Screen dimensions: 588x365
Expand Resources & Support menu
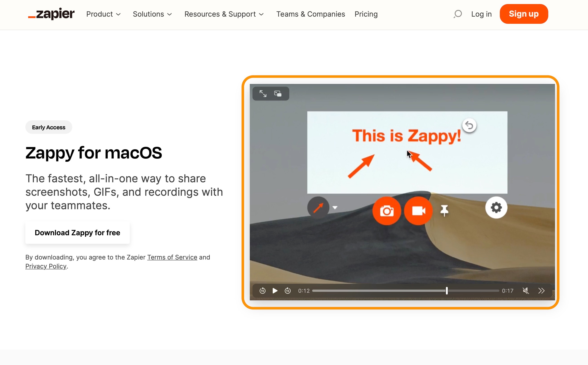[x=224, y=14]
